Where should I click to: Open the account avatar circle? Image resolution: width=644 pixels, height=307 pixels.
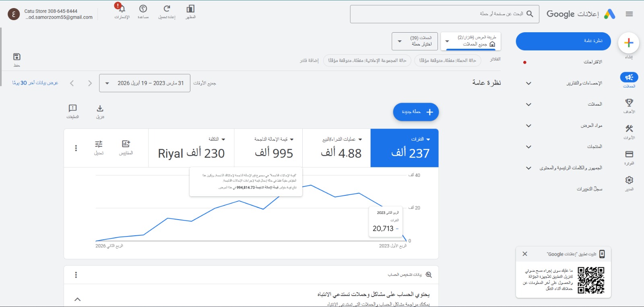coord(14,14)
